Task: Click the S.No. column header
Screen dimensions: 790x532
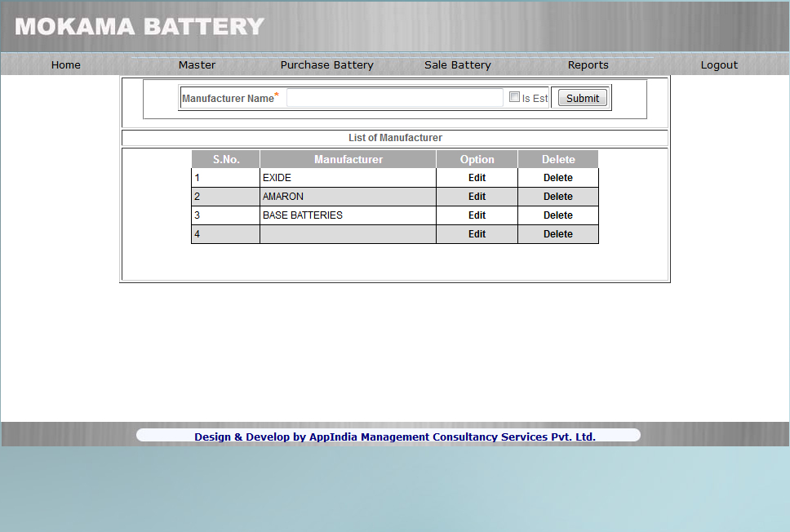Action: pyautogui.click(x=226, y=159)
